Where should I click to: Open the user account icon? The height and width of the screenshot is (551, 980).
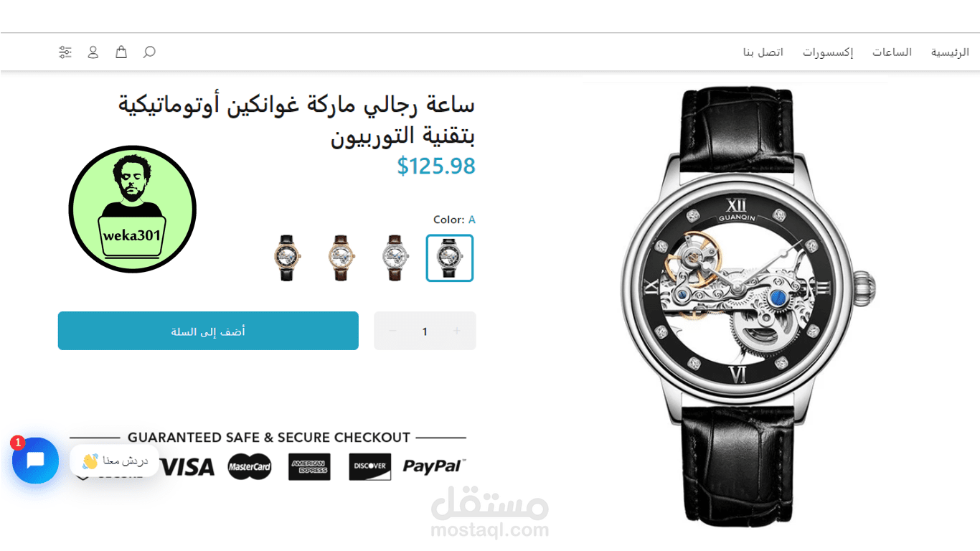point(93,52)
